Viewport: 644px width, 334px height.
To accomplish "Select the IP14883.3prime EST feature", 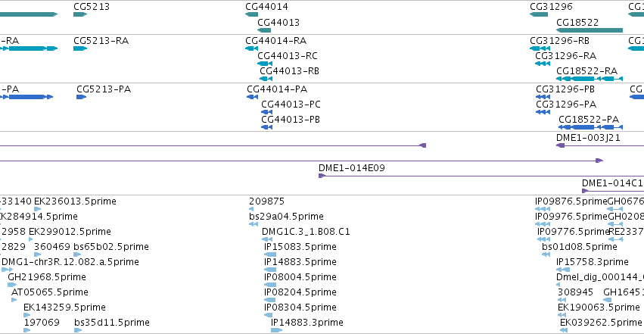I will click(x=276, y=330).
